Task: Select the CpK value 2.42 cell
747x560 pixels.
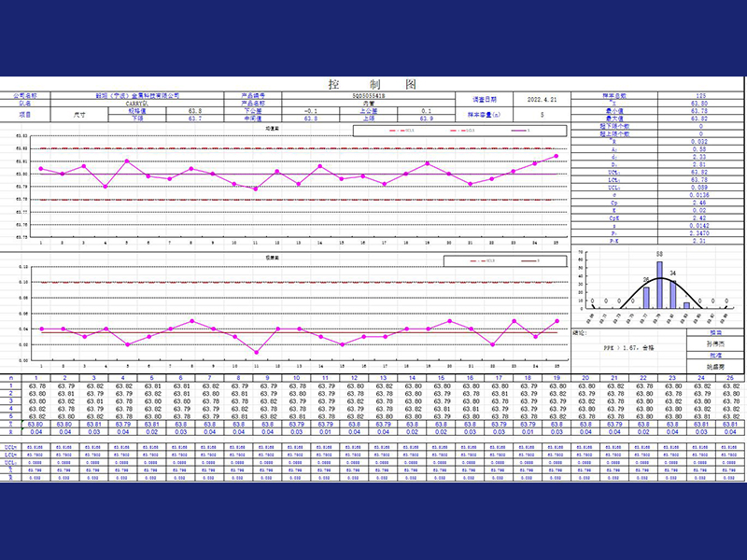Action: 699,218
